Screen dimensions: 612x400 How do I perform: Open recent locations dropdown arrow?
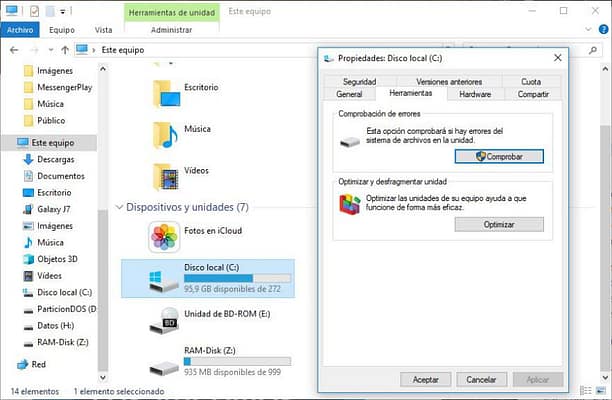coord(50,50)
